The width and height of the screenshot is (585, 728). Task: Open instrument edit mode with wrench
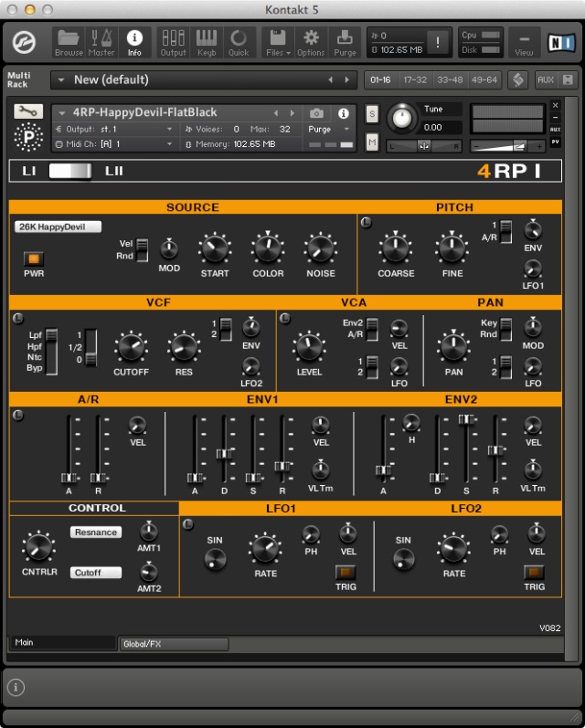tap(28, 111)
